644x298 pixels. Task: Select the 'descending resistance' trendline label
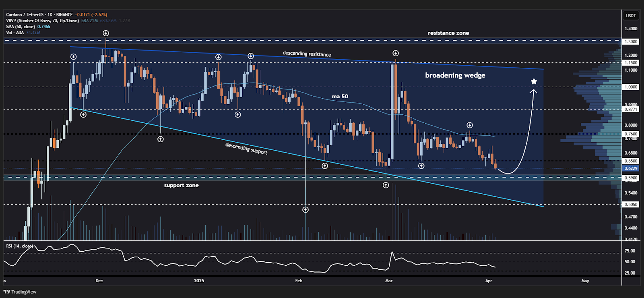point(307,54)
